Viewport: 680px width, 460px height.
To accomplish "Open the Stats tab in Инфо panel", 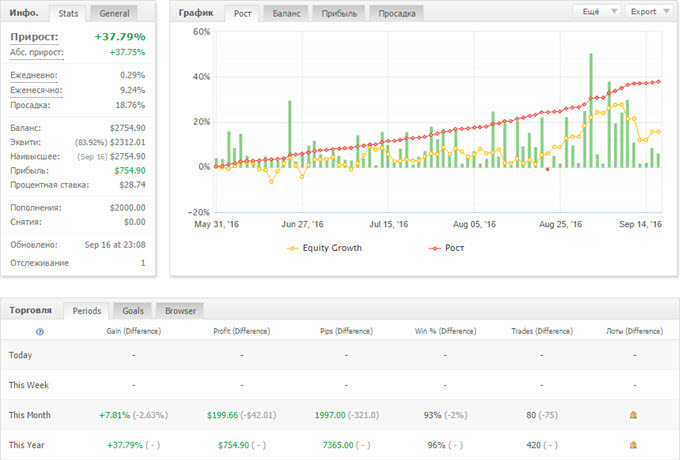I will point(68,13).
